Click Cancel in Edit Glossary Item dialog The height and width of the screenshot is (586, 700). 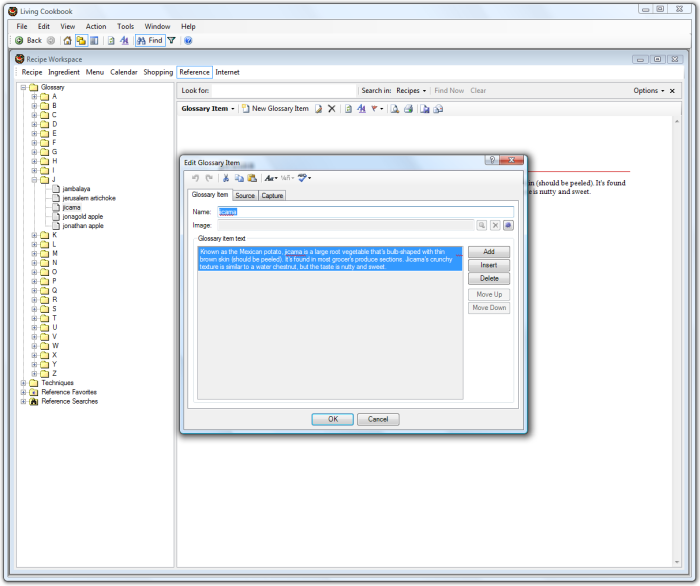coord(378,419)
